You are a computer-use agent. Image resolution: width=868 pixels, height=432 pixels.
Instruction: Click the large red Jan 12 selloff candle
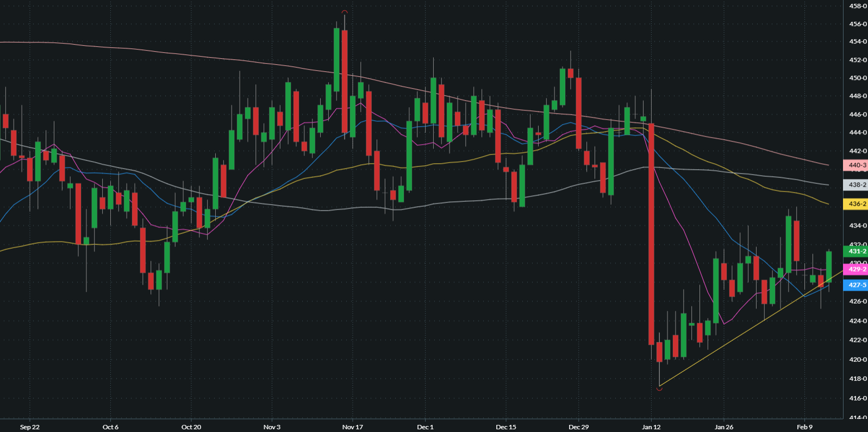coord(651,234)
